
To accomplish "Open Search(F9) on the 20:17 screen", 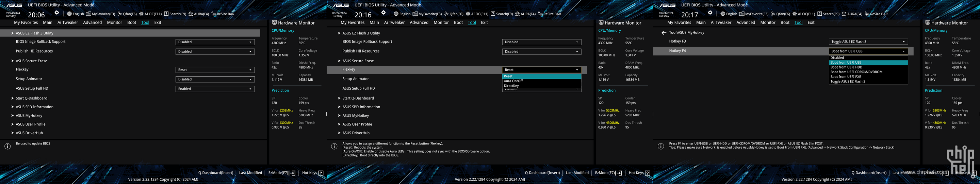I will [828, 14].
